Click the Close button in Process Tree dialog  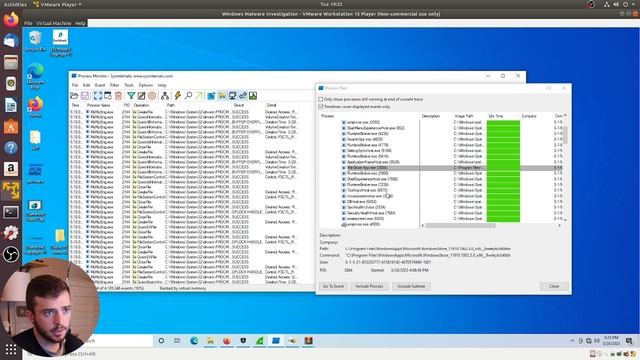click(x=554, y=286)
